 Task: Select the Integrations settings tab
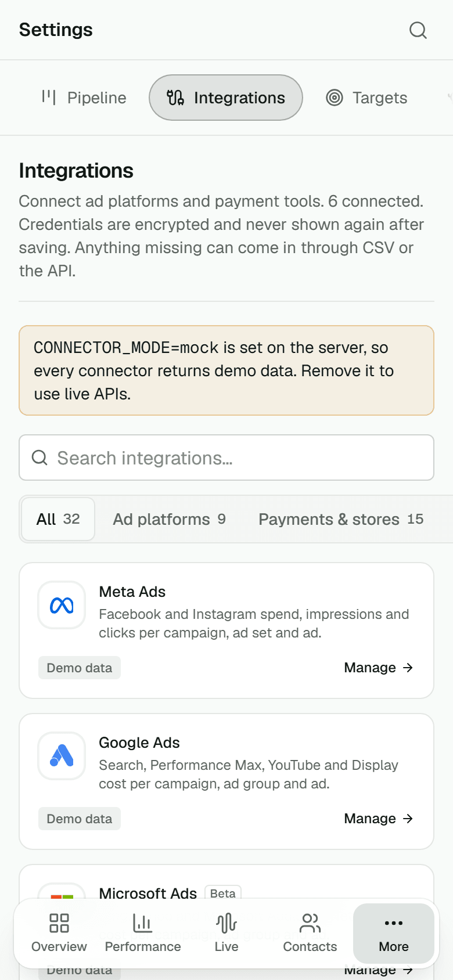pyautogui.click(x=226, y=98)
